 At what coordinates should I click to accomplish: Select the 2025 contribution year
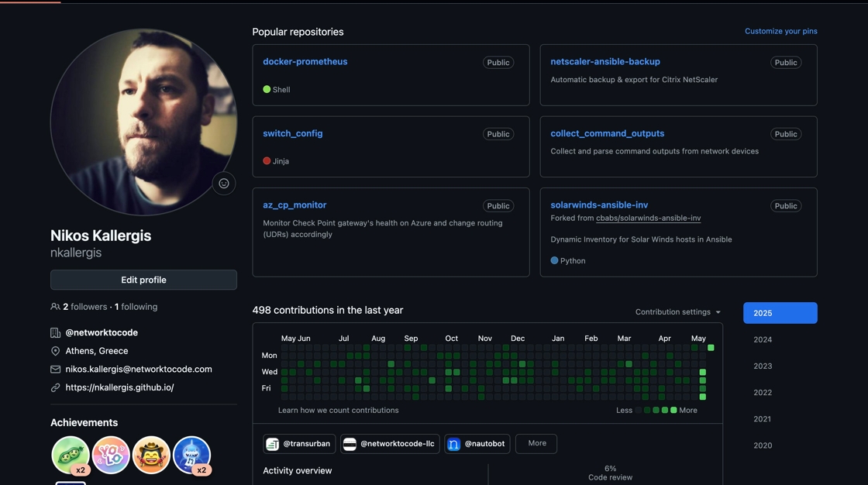[x=780, y=313]
